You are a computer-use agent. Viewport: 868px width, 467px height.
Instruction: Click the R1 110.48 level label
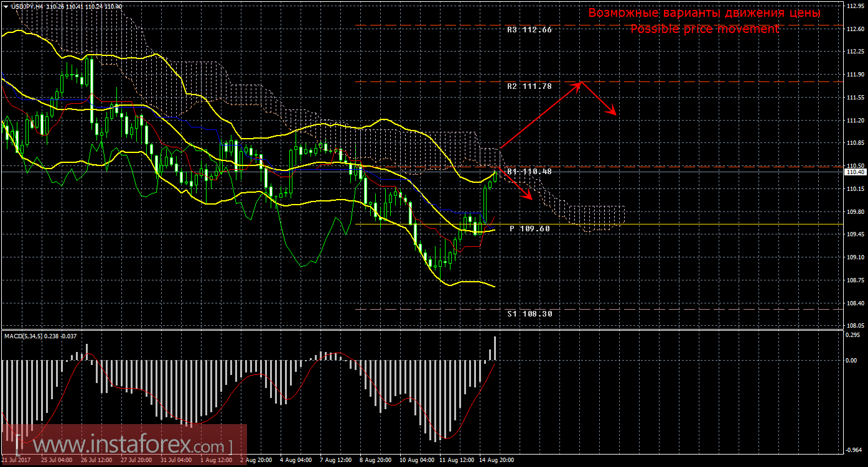coord(529,170)
